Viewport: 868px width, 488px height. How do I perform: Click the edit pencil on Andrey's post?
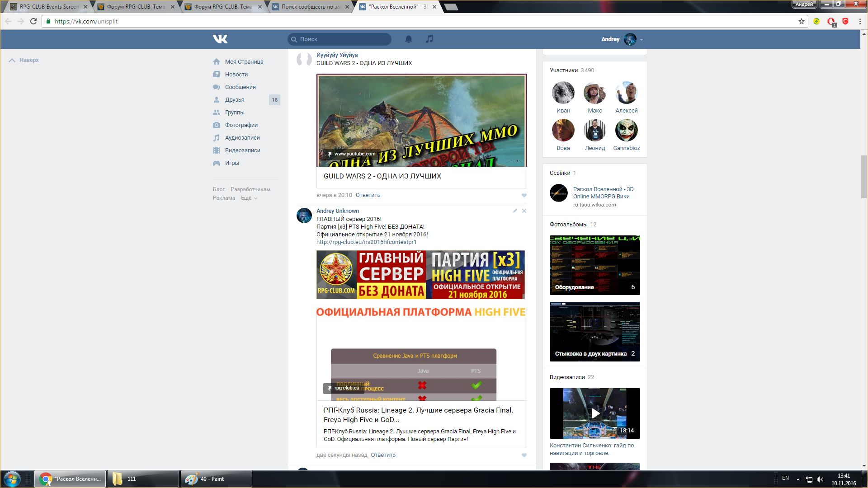[x=515, y=211]
